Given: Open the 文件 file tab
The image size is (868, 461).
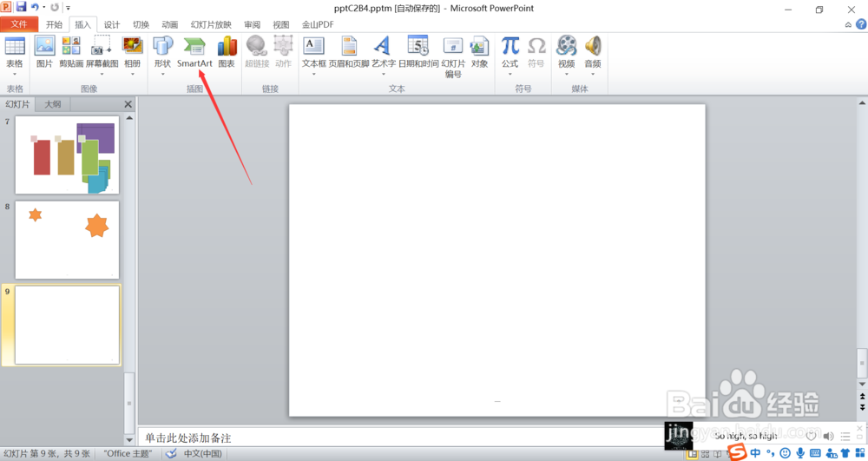Looking at the screenshot, I should tap(19, 24).
